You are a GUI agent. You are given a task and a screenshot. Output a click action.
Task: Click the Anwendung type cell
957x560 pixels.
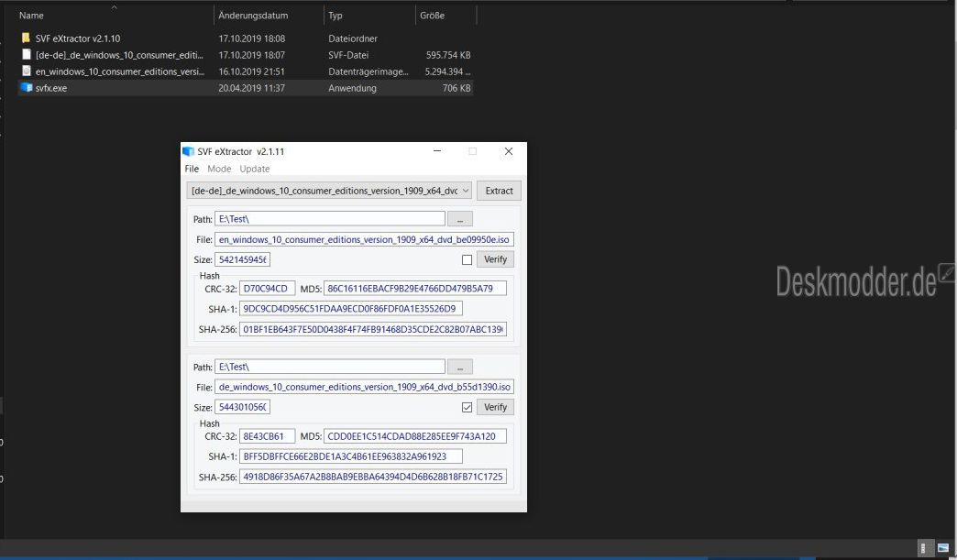coord(352,88)
